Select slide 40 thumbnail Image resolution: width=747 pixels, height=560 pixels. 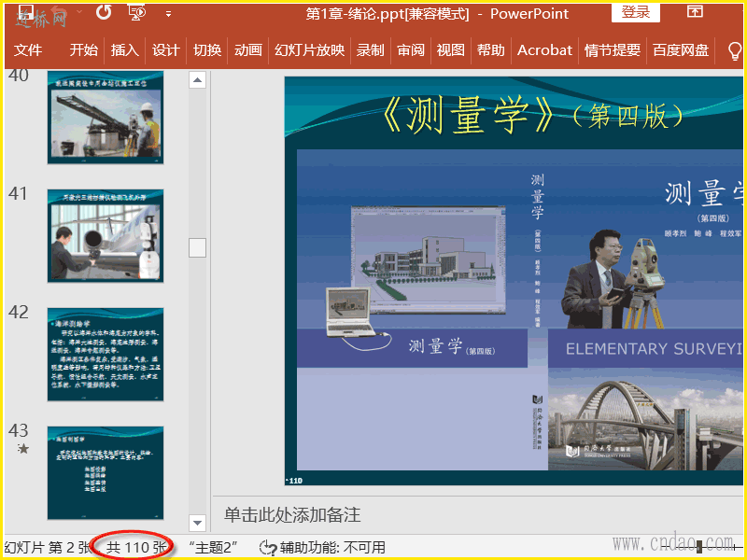pos(106,115)
